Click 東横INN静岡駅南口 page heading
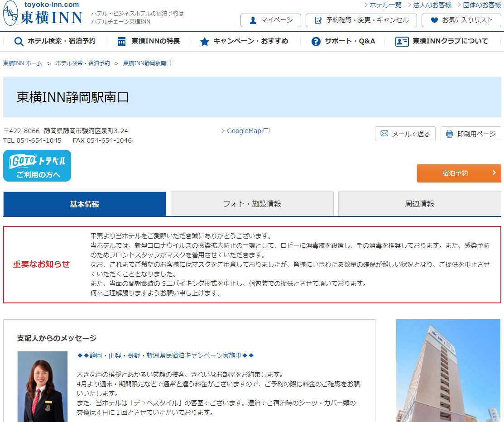504x422 pixels. pos(72,97)
